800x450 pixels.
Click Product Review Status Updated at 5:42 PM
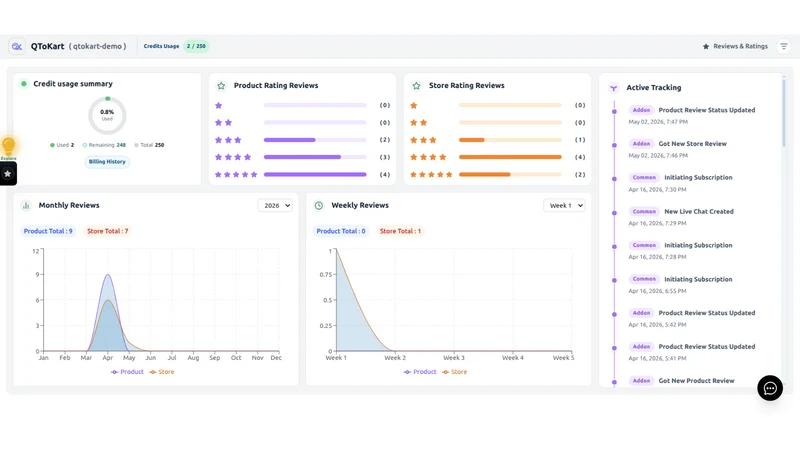click(707, 313)
